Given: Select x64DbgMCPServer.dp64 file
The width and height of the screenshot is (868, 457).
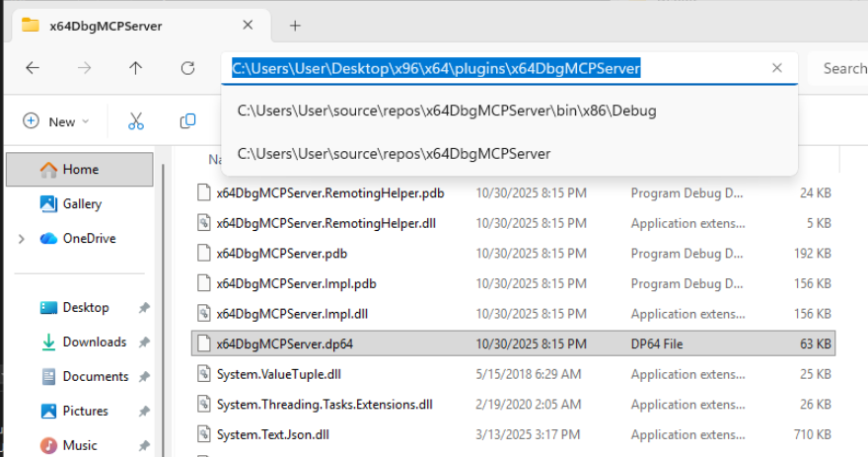Looking at the screenshot, I should click(513, 343).
